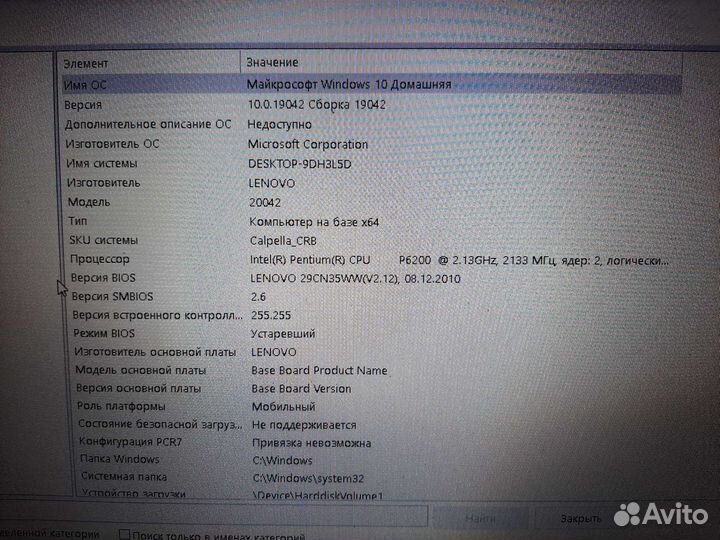Screen dimensions: 720x540
Task: Click the Intel(R) Pentium(R) CPU value
Action: (459, 260)
